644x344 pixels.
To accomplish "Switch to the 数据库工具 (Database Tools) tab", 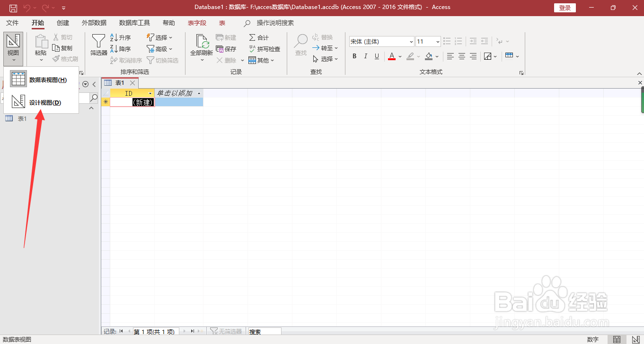I will 134,23.
